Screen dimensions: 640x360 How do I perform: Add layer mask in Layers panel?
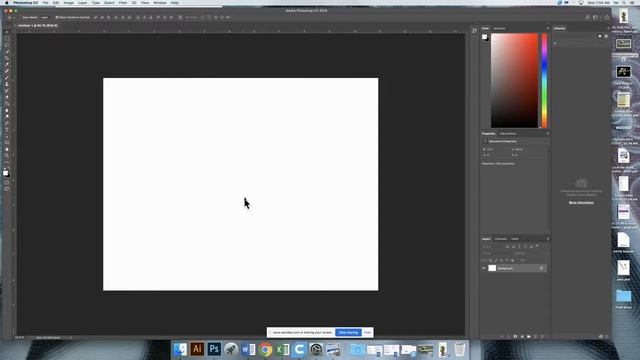(x=516, y=336)
